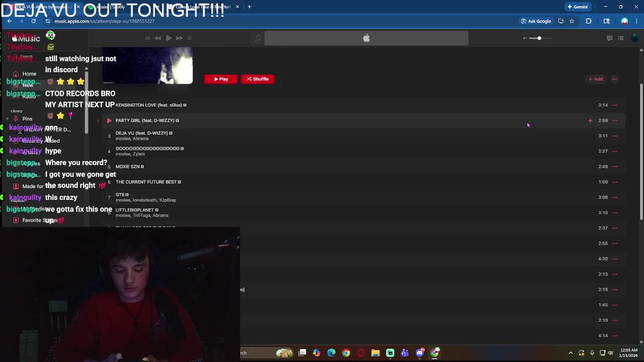Image resolution: width=644 pixels, height=362 pixels.
Task: Open a new browser tab with plus
Action: (250, 7)
